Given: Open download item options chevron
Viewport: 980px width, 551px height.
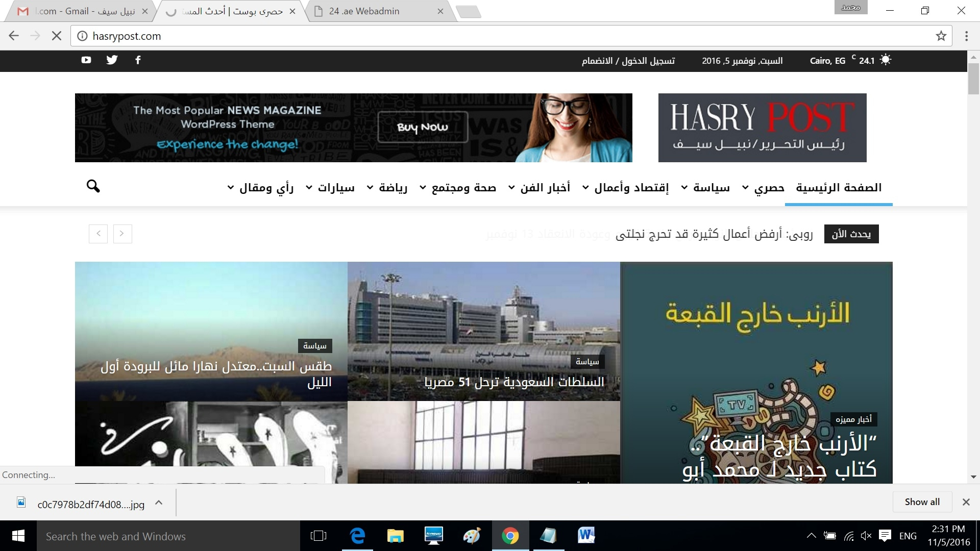Looking at the screenshot, I should tap(159, 503).
